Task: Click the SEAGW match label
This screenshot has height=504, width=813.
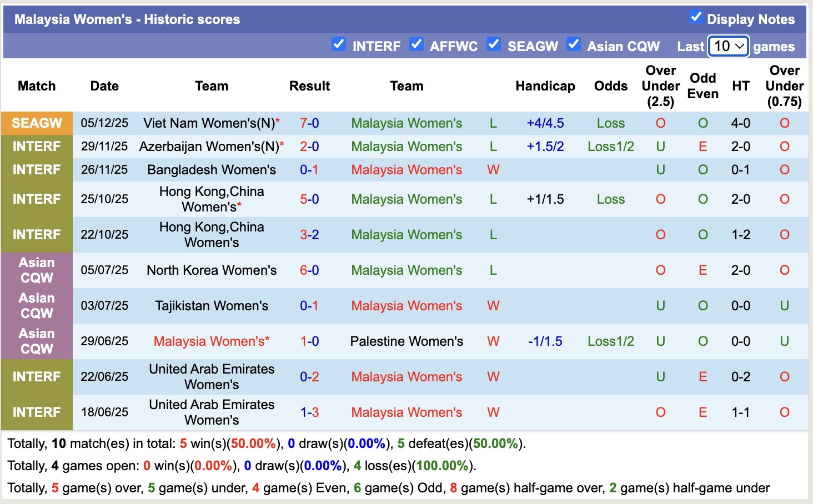Action: 37,123
